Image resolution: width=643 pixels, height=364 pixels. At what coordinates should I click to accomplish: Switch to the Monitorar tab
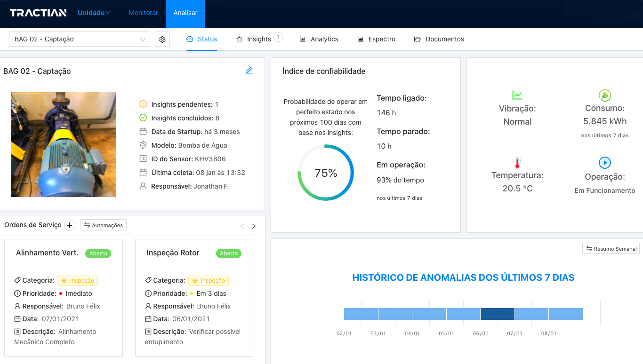tap(143, 13)
